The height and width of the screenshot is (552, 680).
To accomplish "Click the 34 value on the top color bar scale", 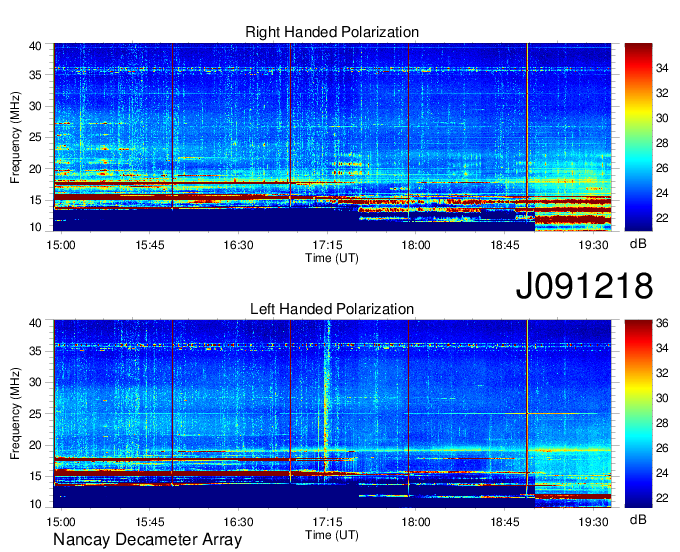I will pos(662,68).
